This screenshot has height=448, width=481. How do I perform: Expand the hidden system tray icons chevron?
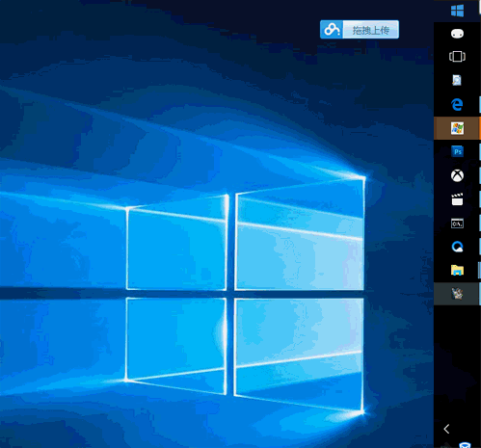(446, 429)
